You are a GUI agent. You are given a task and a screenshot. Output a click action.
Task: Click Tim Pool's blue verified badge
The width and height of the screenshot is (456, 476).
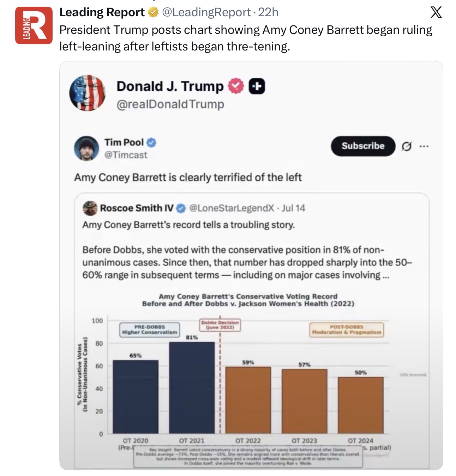click(x=151, y=143)
